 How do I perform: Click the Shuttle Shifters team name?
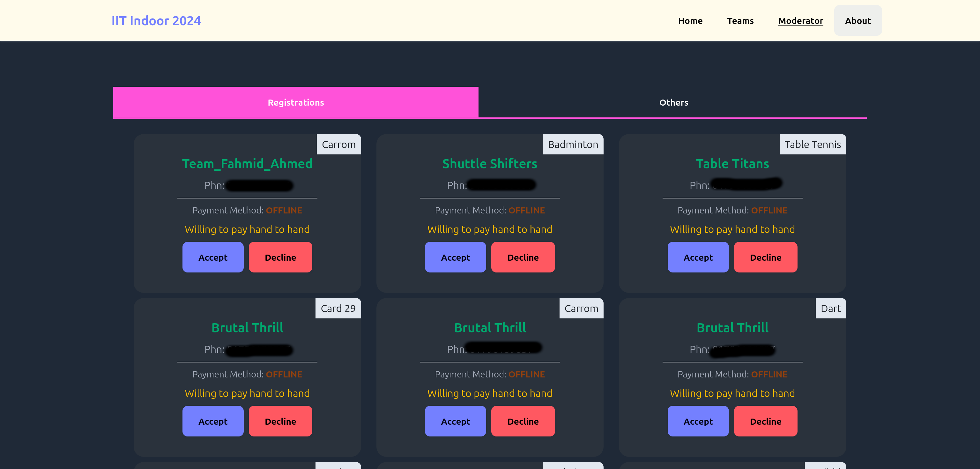(490, 164)
